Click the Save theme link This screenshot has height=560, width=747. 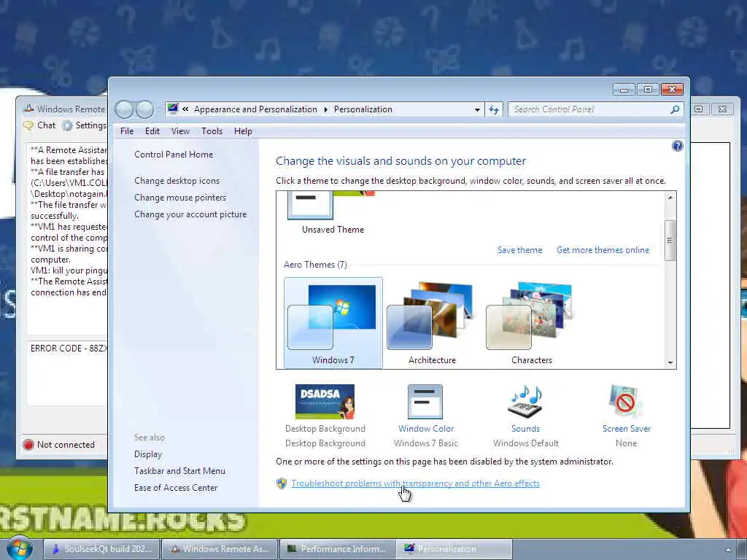519,250
